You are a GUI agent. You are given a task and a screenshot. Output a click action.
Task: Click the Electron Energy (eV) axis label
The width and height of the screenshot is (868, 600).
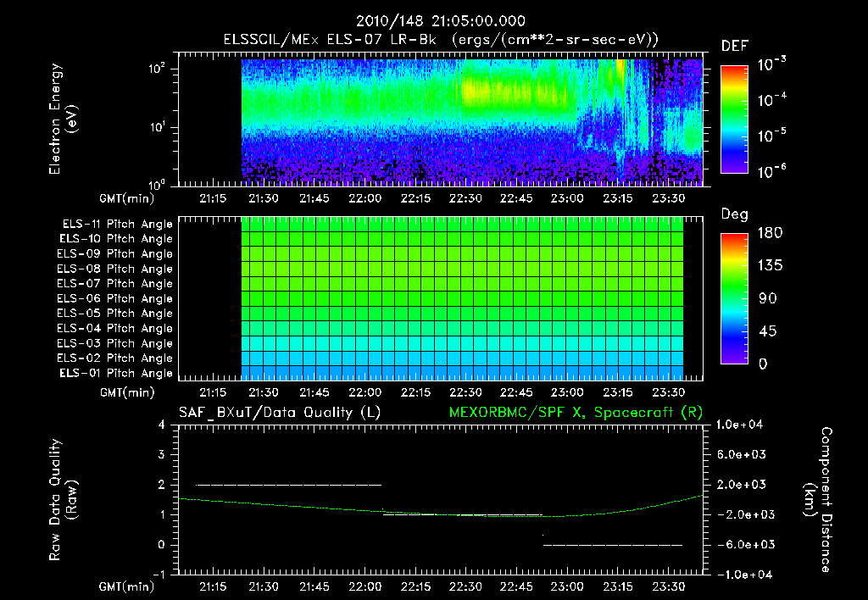[x=63, y=119]
